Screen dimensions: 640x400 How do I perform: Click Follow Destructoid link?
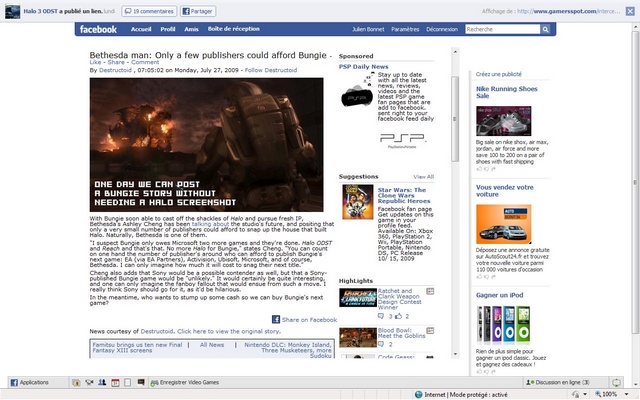(271, 70)
